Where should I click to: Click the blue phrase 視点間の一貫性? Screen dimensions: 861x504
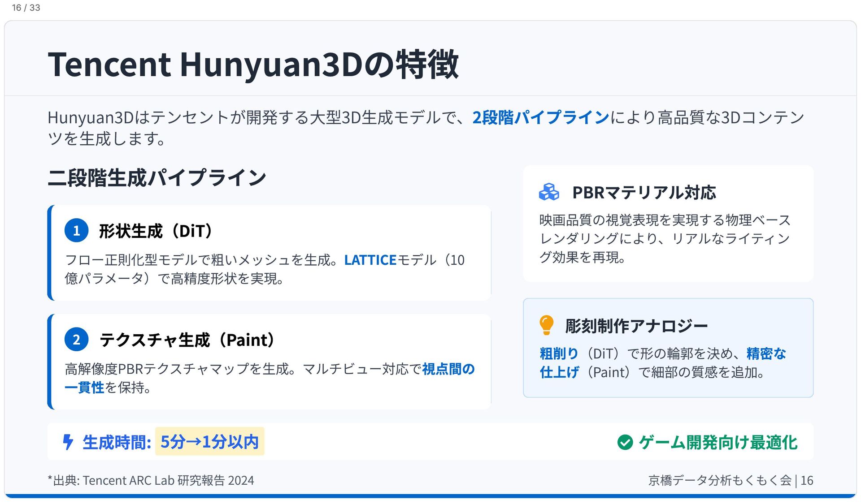[270, 378]
